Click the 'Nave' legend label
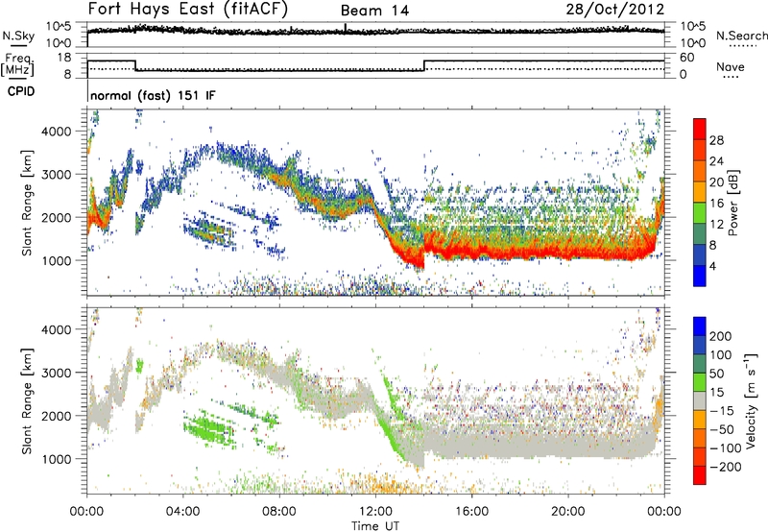 coord(731,66)
